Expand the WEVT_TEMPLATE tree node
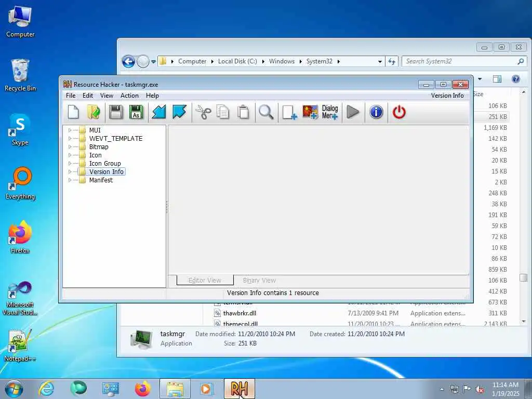 coord(70,138)
